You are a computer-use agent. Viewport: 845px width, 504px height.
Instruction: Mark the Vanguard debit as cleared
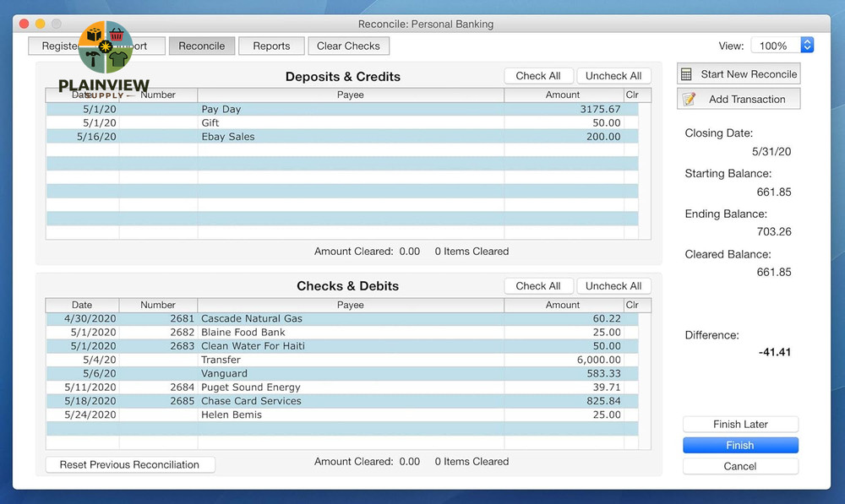[x=631, y=374]
